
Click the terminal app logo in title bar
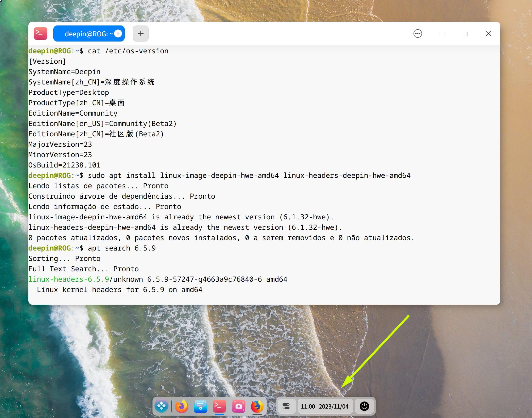point(40,33)
